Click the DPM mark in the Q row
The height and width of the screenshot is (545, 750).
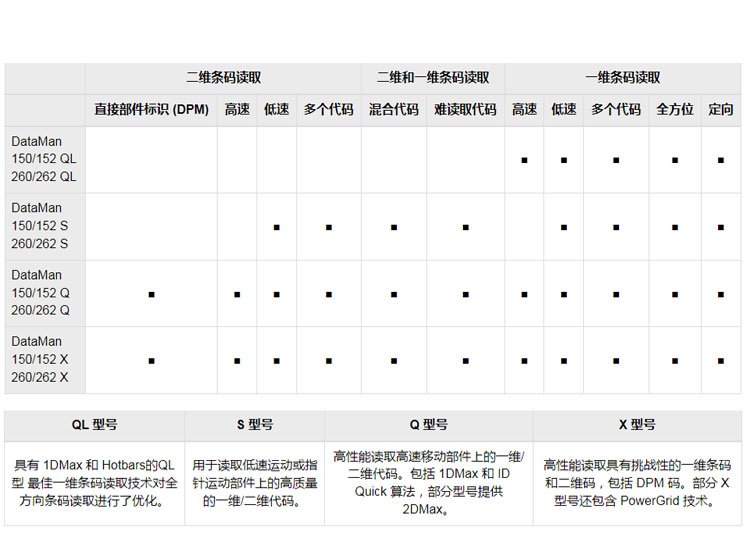point(151,294)
